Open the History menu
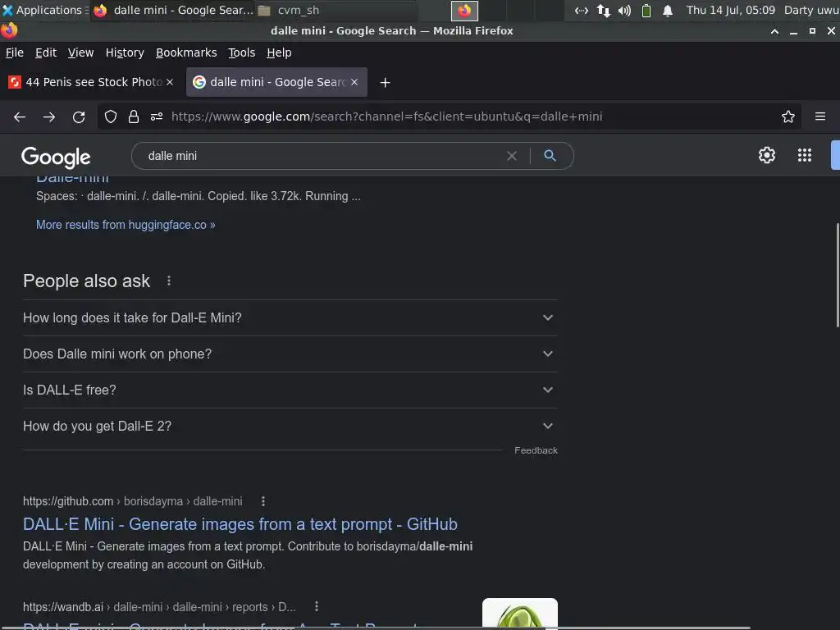The width and height of the screenshot is (840, 630). (x=125, y=52)
